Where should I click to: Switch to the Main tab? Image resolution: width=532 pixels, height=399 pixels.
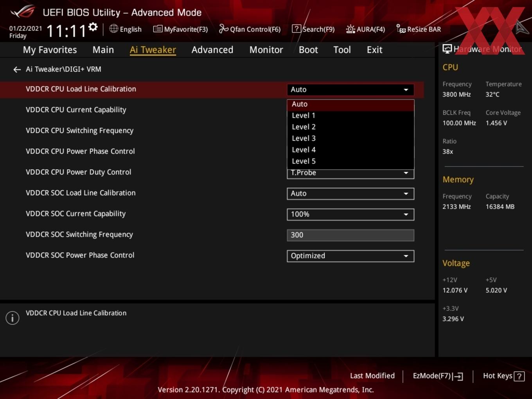click(103, 50)
